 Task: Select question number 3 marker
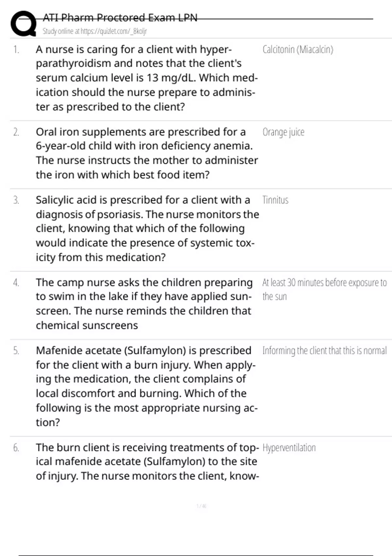[16, 200]
